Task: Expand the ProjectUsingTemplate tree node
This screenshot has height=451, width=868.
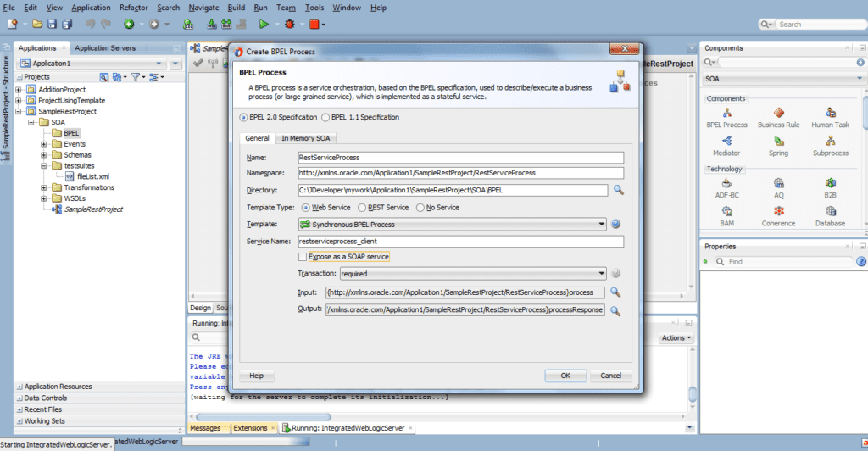Action: click(x=19, y=101)
